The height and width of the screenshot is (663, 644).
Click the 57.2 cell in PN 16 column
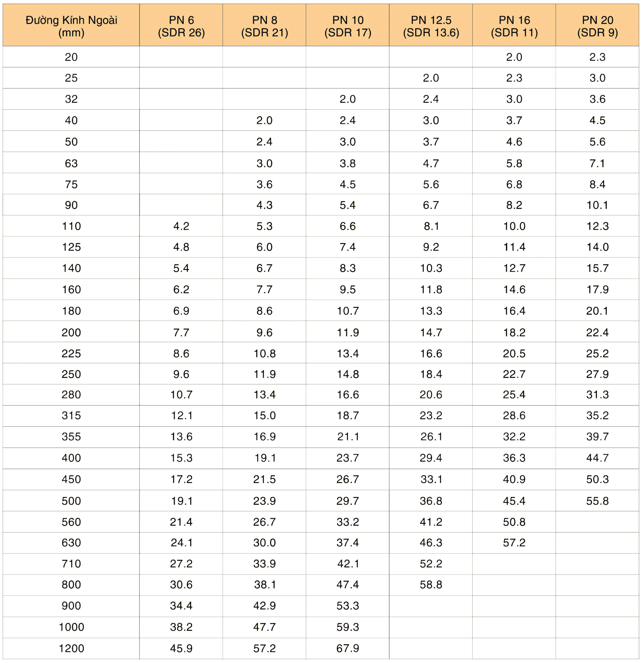[514, 543]
